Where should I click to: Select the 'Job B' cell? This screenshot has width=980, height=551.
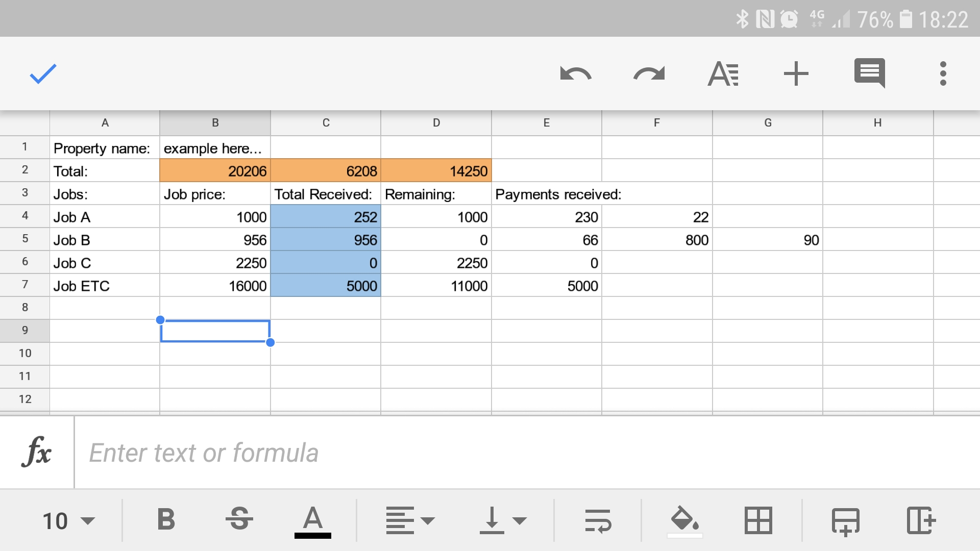coord(105,239)
